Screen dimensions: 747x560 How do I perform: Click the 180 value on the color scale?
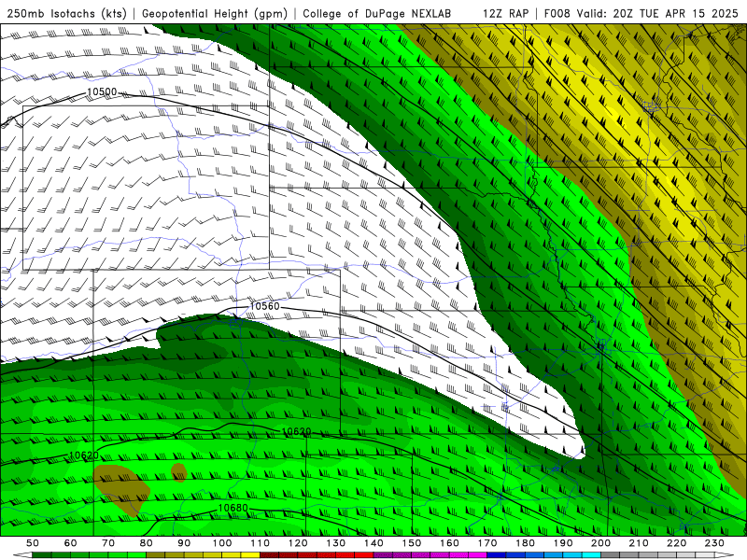525,543
